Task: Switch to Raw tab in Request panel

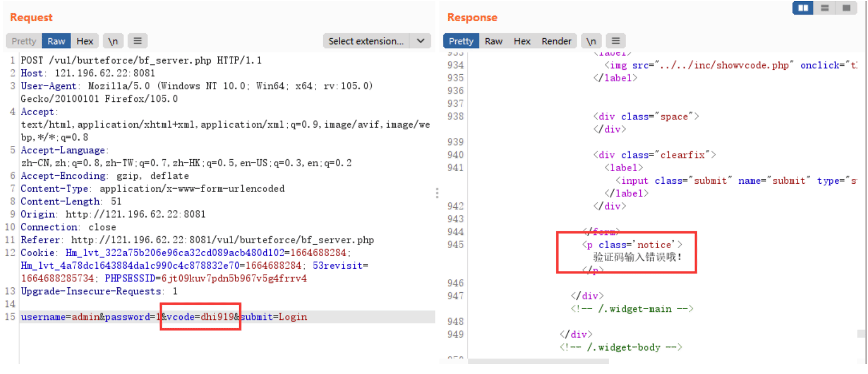Action: click(56, 41)
